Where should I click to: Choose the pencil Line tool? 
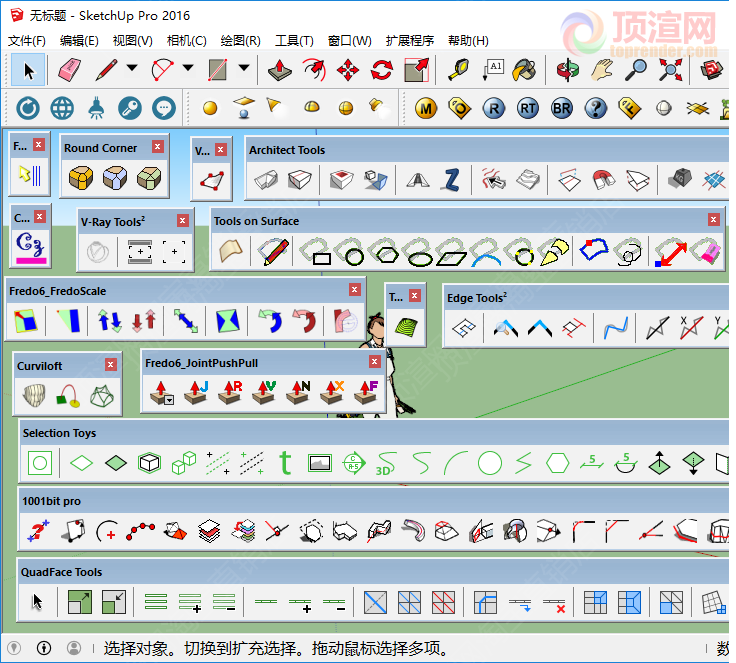106,70
